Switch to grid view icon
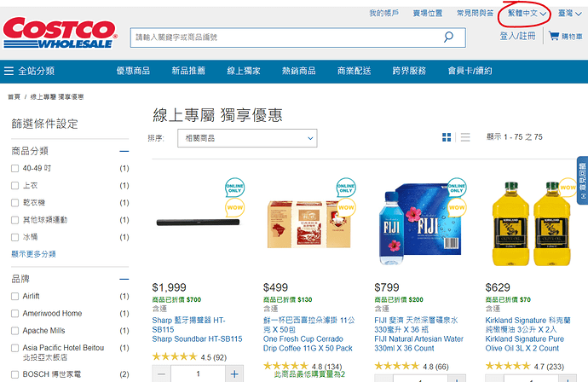 coord(447,137)
